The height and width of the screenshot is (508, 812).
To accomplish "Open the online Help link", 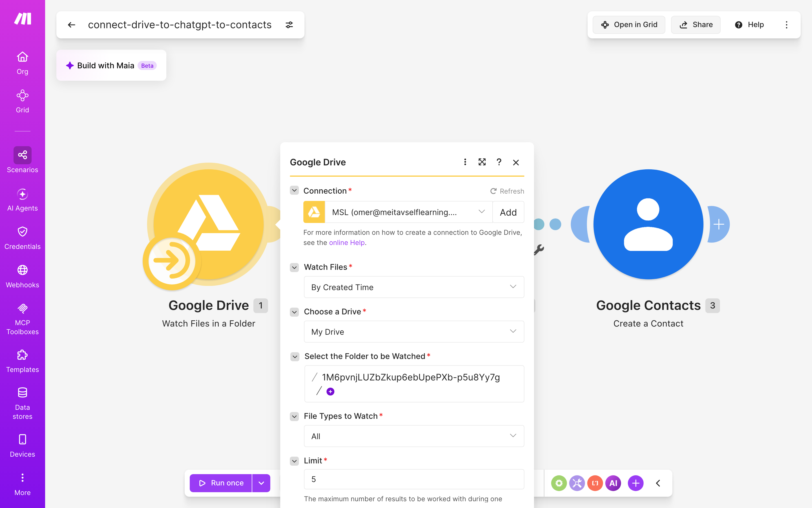I will click(347, 243).
